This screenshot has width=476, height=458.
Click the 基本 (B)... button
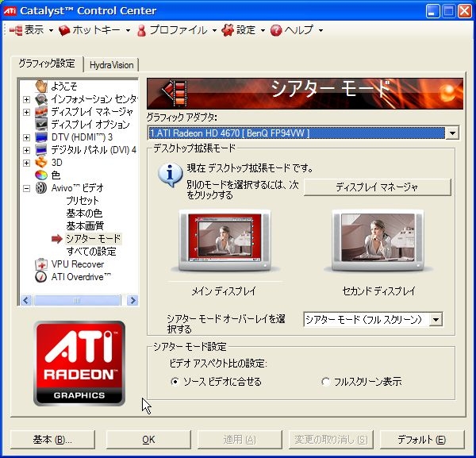(x=52, y=440)
